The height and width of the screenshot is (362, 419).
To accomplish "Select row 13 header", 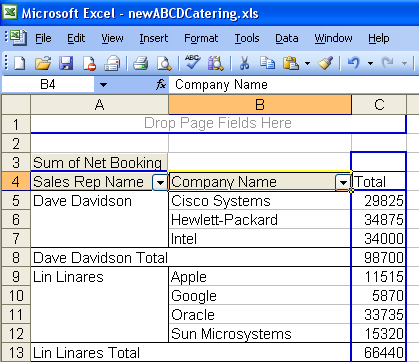I will pyautogui.click(x=16, y=352).
